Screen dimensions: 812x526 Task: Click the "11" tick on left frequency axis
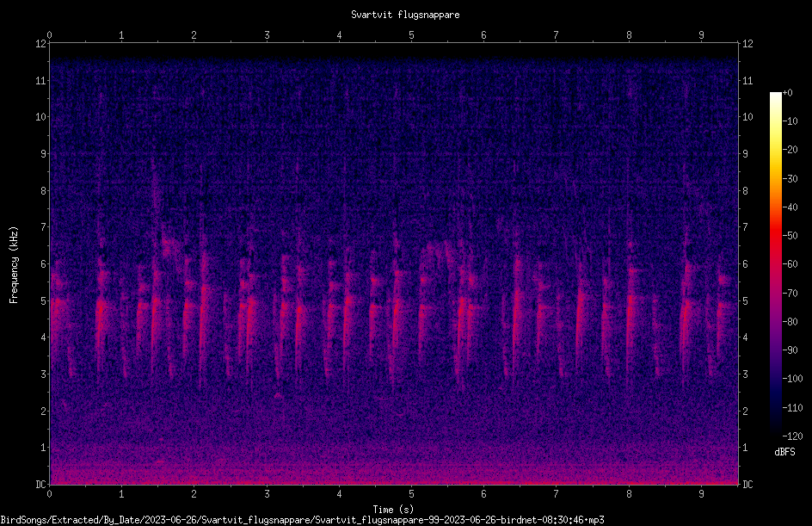tap(40, 81)
